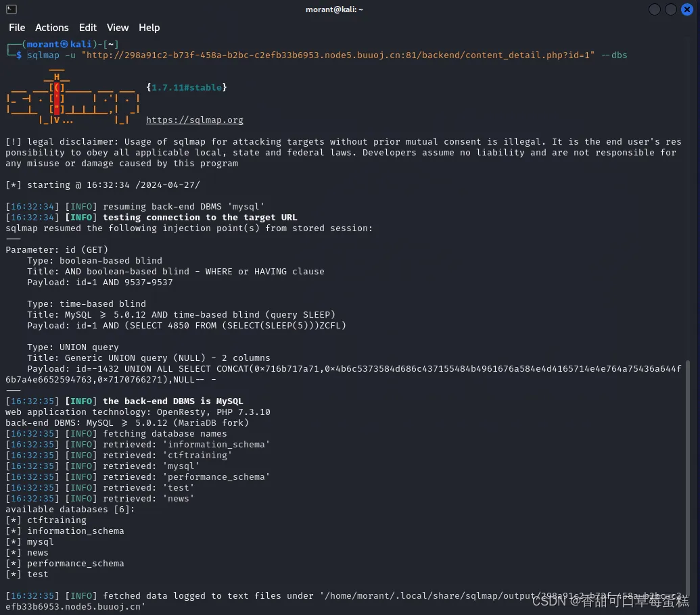Click the --dbs option in the command
This screenshot has width=700, height=615.
614,55
